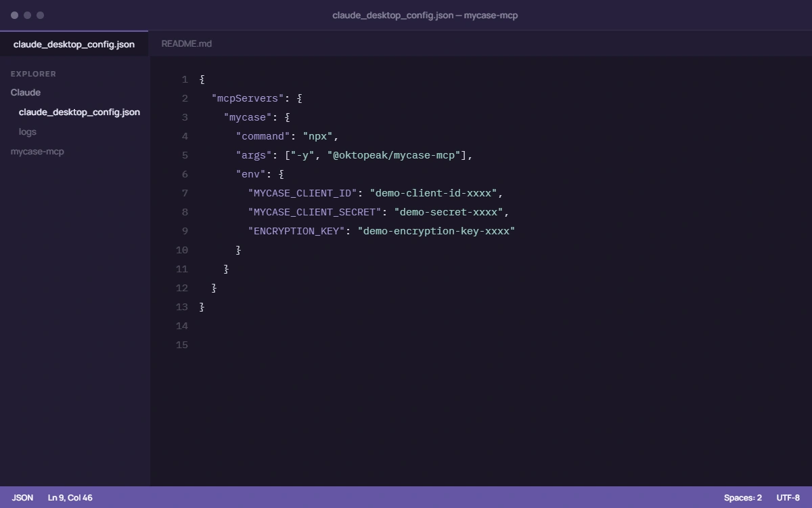Click line number 1 in the gutter

tap(185, 79)
